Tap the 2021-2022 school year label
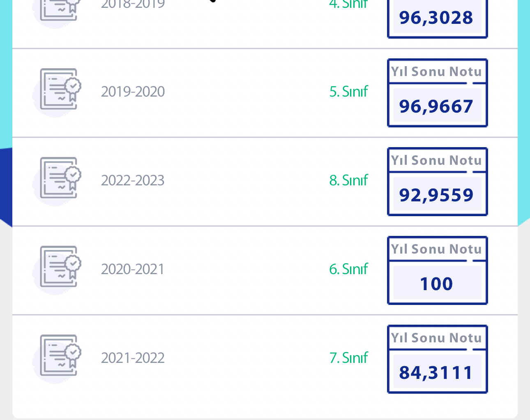This screenshot has height=420, width=530. 133,358
